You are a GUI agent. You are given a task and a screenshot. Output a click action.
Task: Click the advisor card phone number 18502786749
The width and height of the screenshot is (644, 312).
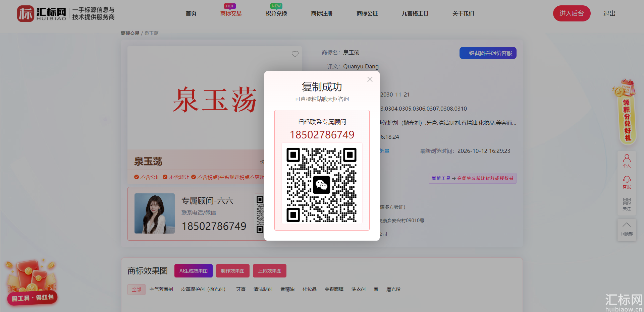[214, 226]
